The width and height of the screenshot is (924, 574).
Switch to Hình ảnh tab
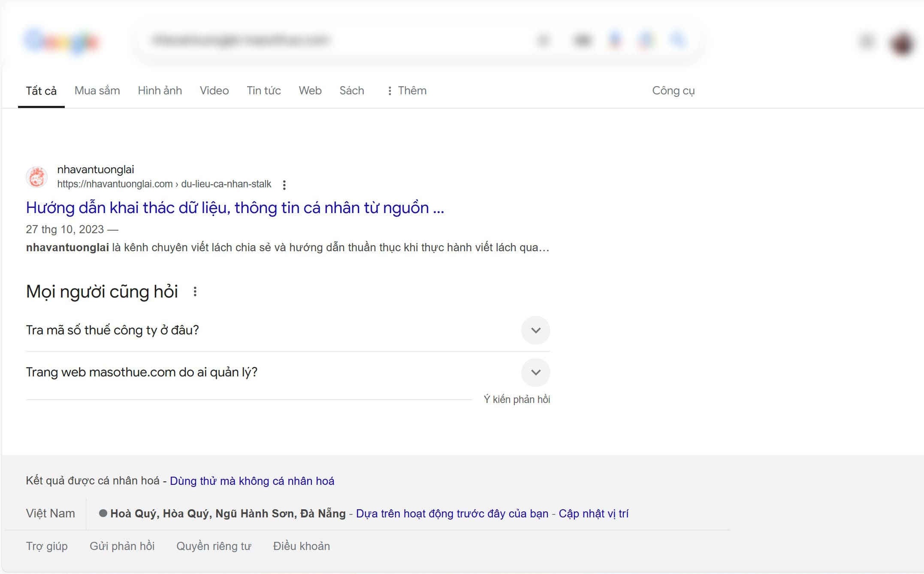pyautogui.click(x=160, y=90)
